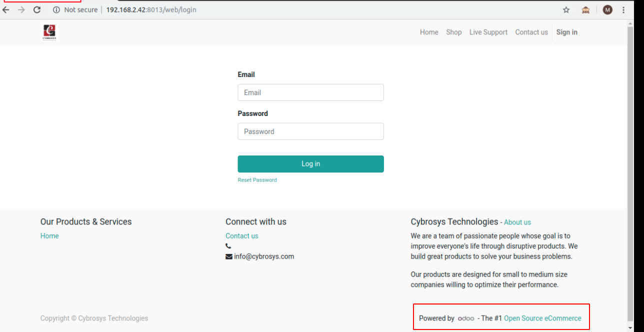Viewport: 644px width, 332px height.
Task: Click the Not secure info icon
Action: (56, 10)
